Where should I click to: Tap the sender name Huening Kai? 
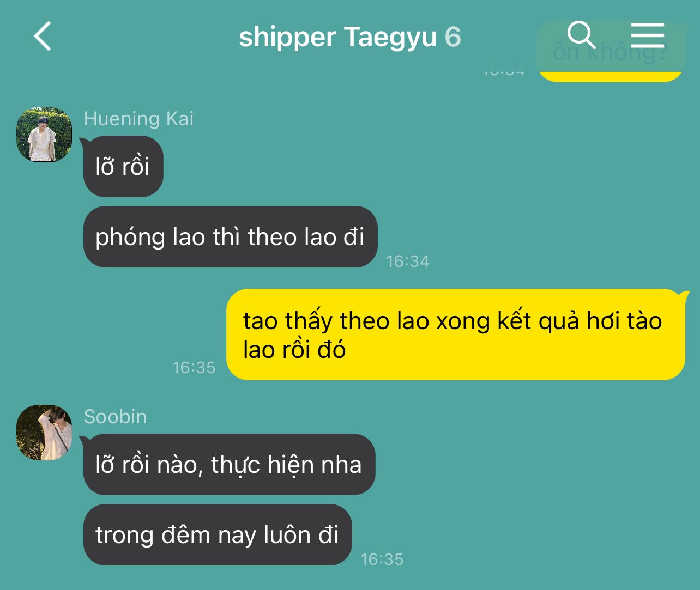[x=138, y=118]
